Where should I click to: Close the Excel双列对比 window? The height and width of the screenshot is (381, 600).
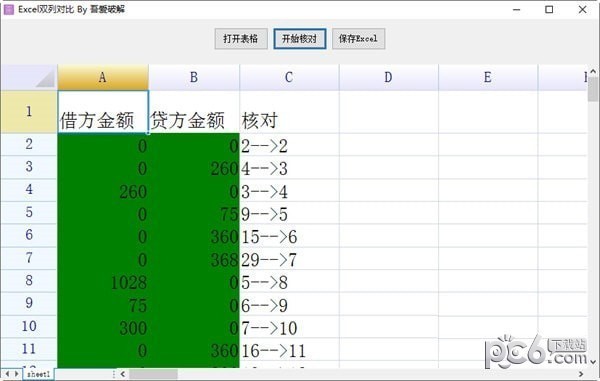(x=582, y=10)
